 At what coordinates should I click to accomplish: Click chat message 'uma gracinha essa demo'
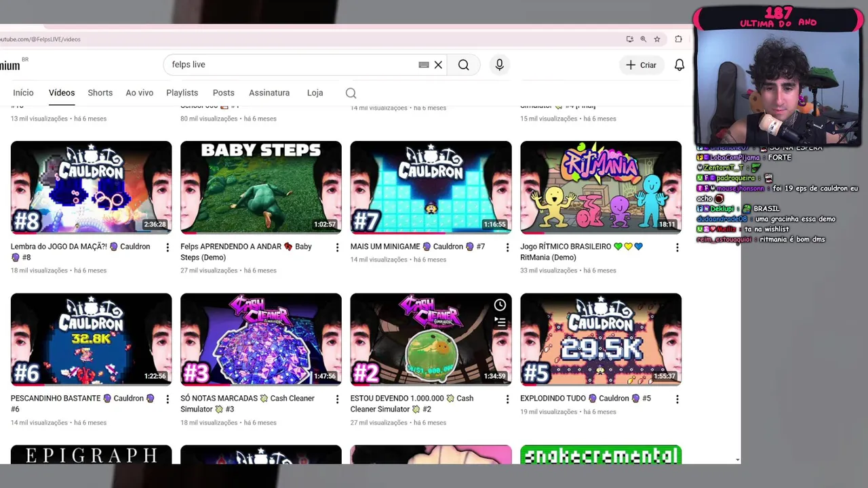[794, 219]
